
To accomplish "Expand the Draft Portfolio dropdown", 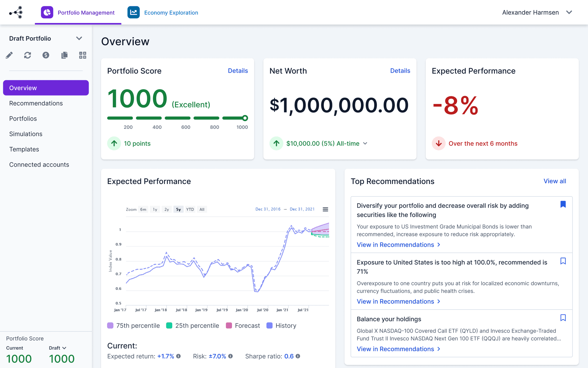I will coord(79,38).
